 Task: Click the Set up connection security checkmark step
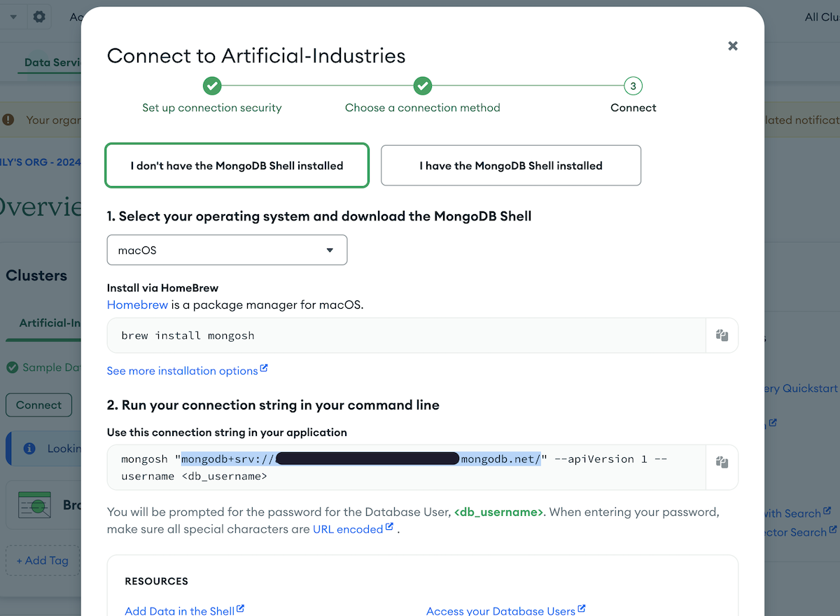click(x=212, y=86)
